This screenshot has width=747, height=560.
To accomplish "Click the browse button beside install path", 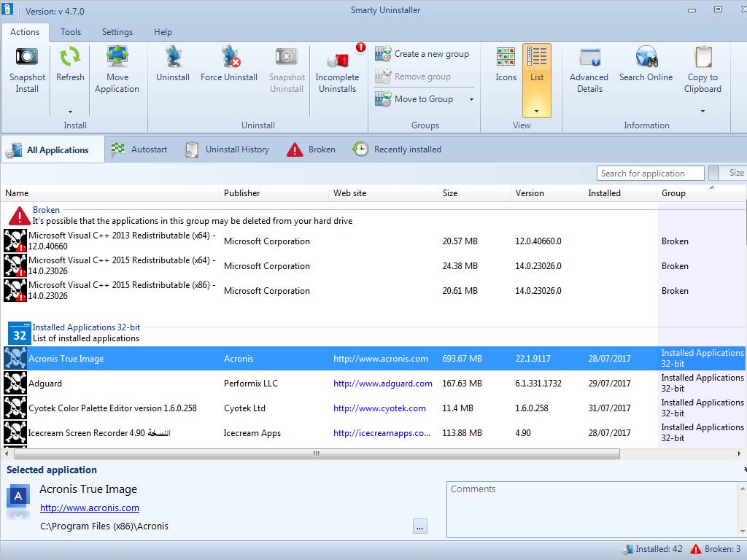I will (419, 526).
